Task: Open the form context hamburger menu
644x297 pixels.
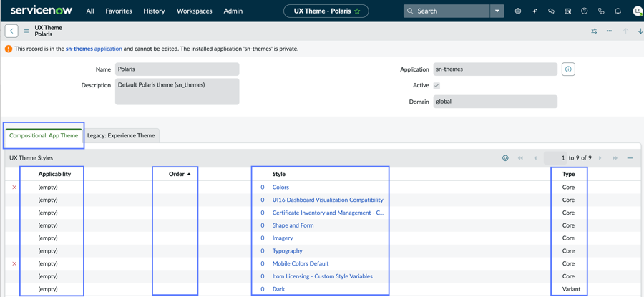Action: 26,31
